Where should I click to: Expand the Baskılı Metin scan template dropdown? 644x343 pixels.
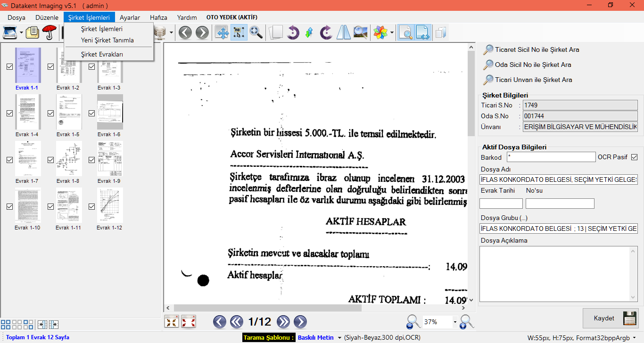339,338
